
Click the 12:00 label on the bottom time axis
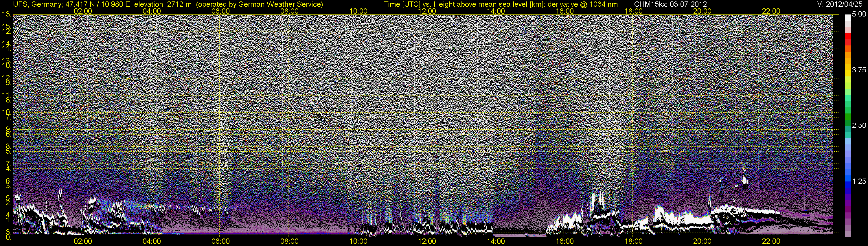(427, 242)
